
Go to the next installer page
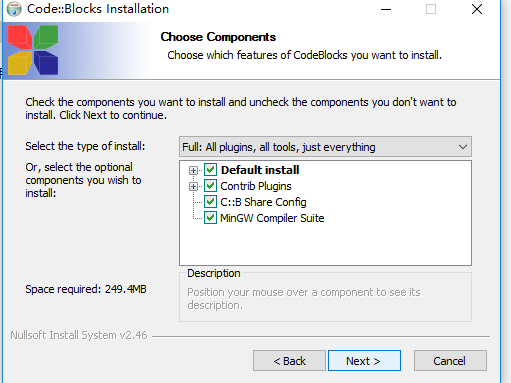click(364, 361)
